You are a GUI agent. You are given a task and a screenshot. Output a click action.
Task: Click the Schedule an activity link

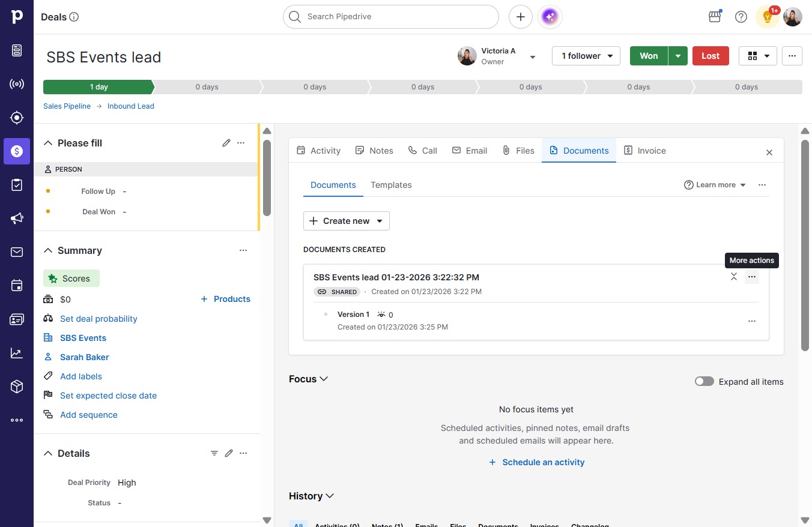(537, 462)
